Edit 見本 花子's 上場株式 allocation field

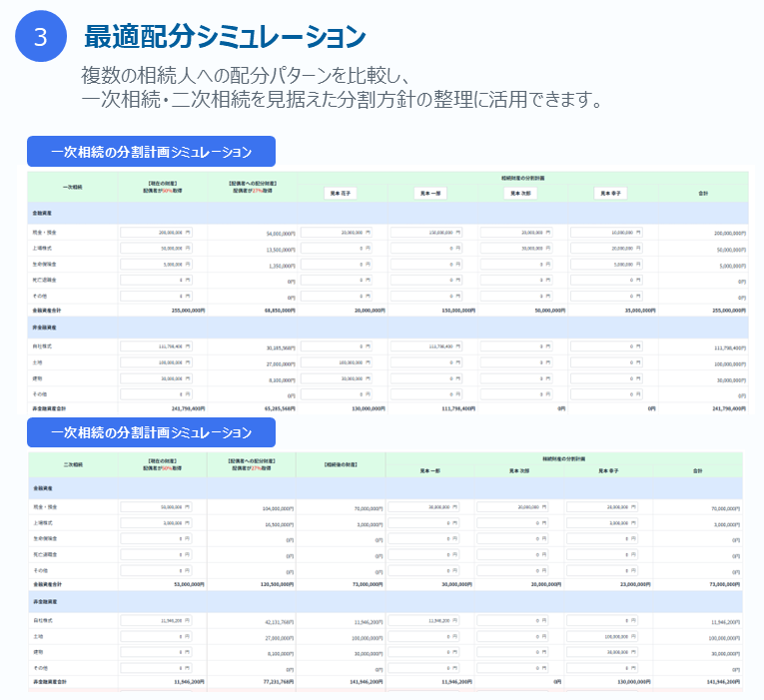337,249
